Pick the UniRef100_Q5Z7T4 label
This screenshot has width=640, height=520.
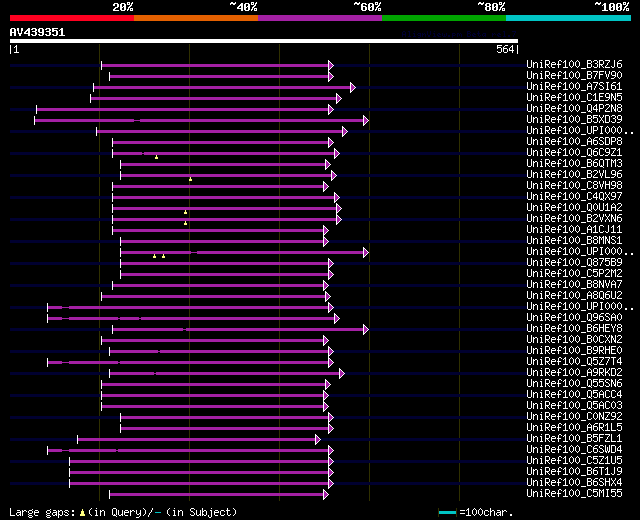(574, 362)
